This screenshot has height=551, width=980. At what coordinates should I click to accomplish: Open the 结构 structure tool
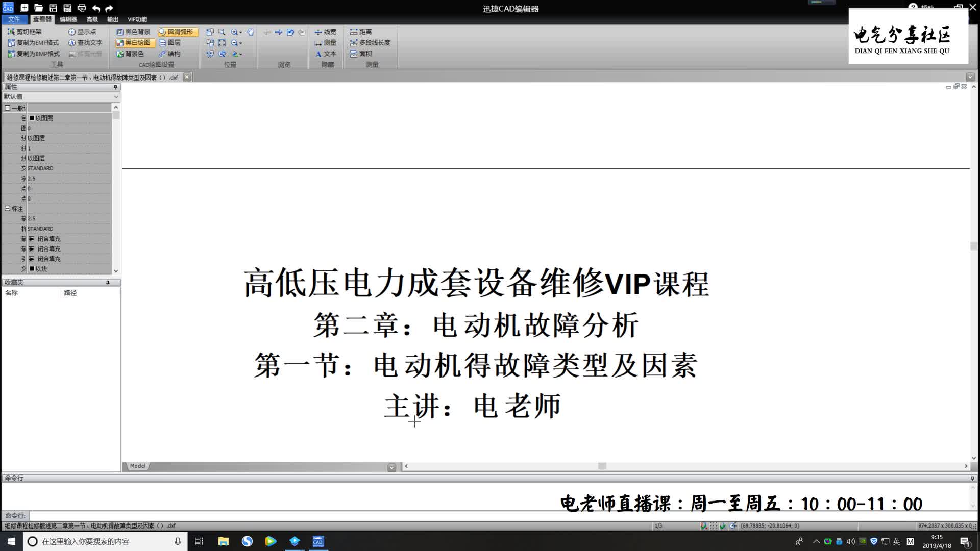169,54
